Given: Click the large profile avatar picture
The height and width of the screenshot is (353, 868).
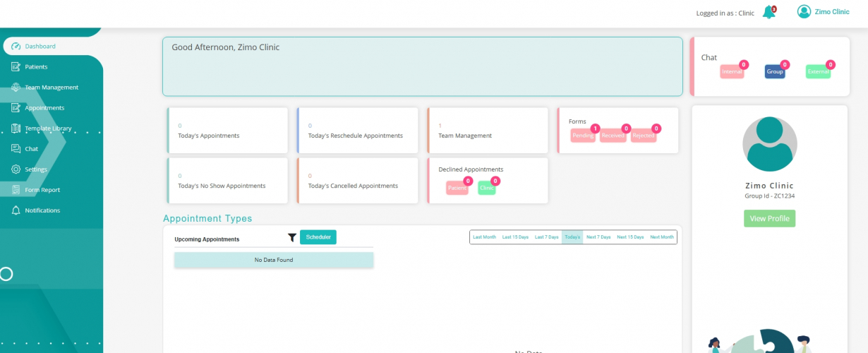Looking at the screenshot, I should (770, 144).
